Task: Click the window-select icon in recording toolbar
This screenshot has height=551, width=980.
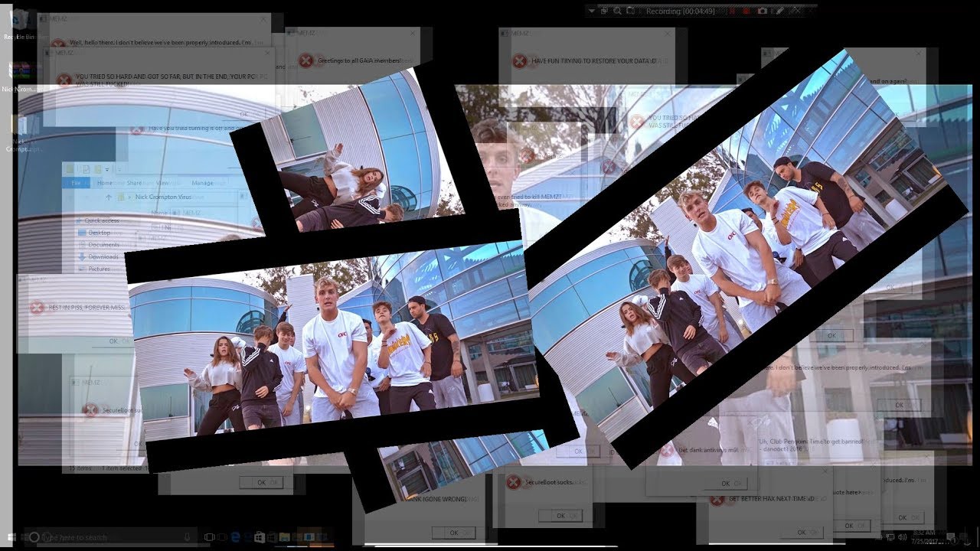Action: (x=604, y=11)
